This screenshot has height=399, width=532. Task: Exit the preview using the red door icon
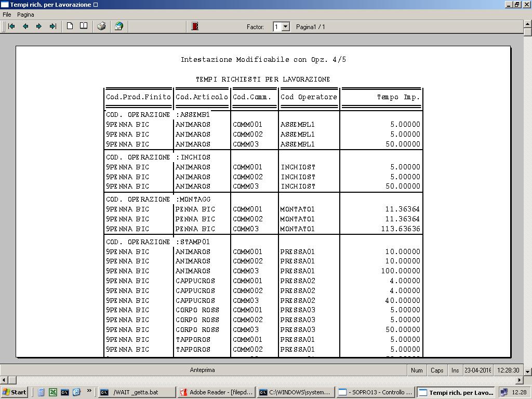coord(195,26)
